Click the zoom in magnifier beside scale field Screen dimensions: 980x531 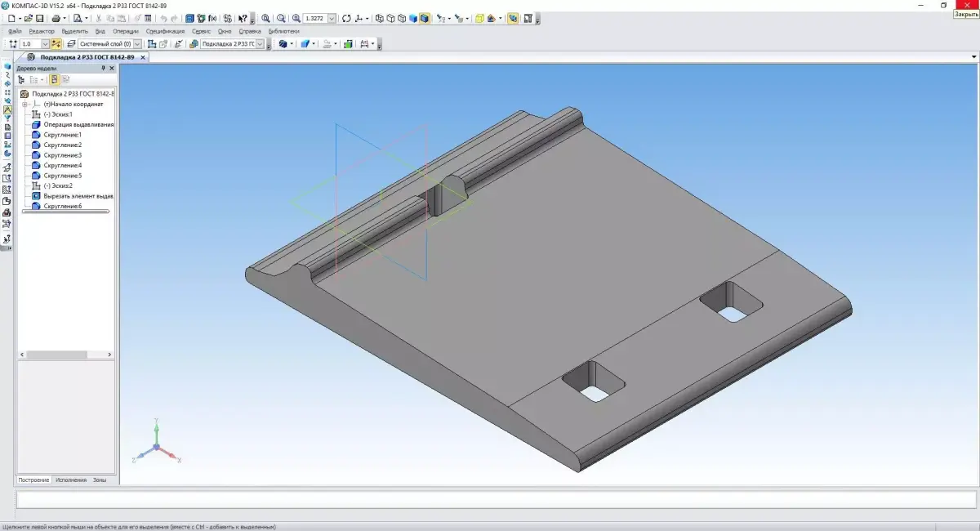(296, 18)
